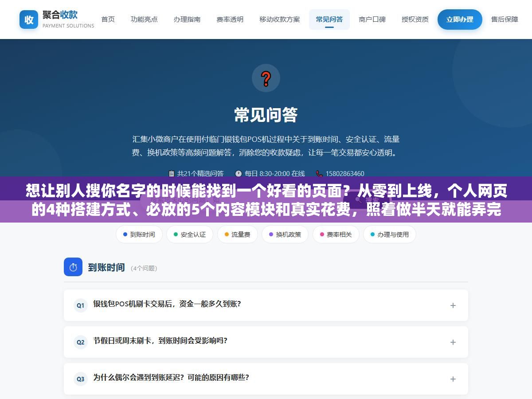532x399 pixels.
Task: Click the phone icon beside 15802863460
Action: (319, 174)
